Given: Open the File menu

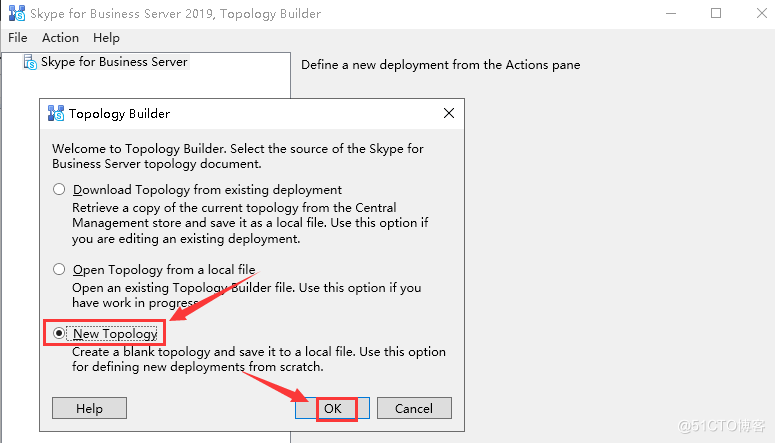Looking at the screenshot, I should tap(18, 38).
